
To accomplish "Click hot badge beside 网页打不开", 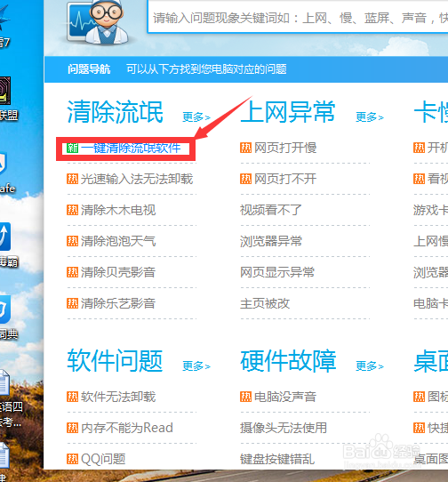I will [246, 179].
